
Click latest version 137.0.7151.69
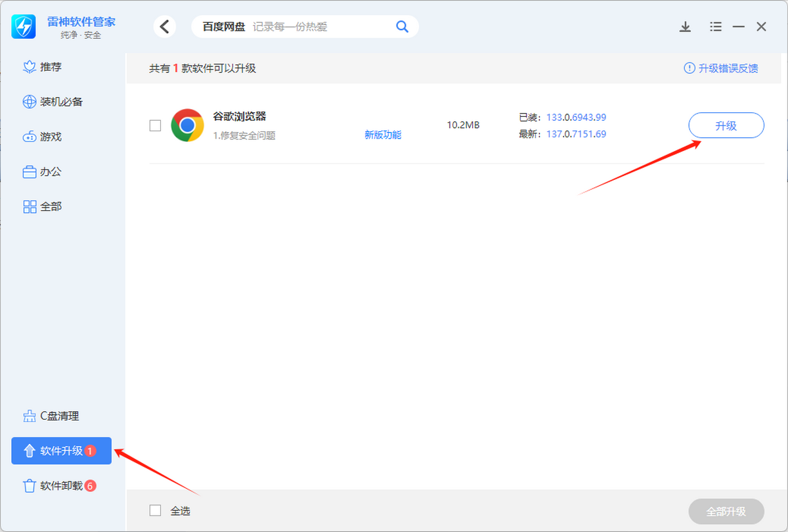tap(576, 134)
